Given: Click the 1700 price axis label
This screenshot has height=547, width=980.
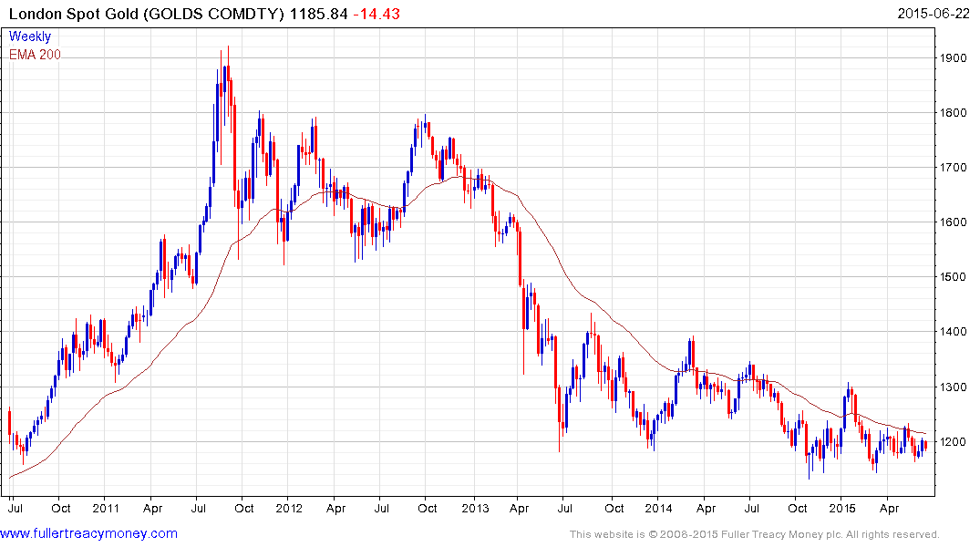Looking at the screenshot, I should click(954, 168).
